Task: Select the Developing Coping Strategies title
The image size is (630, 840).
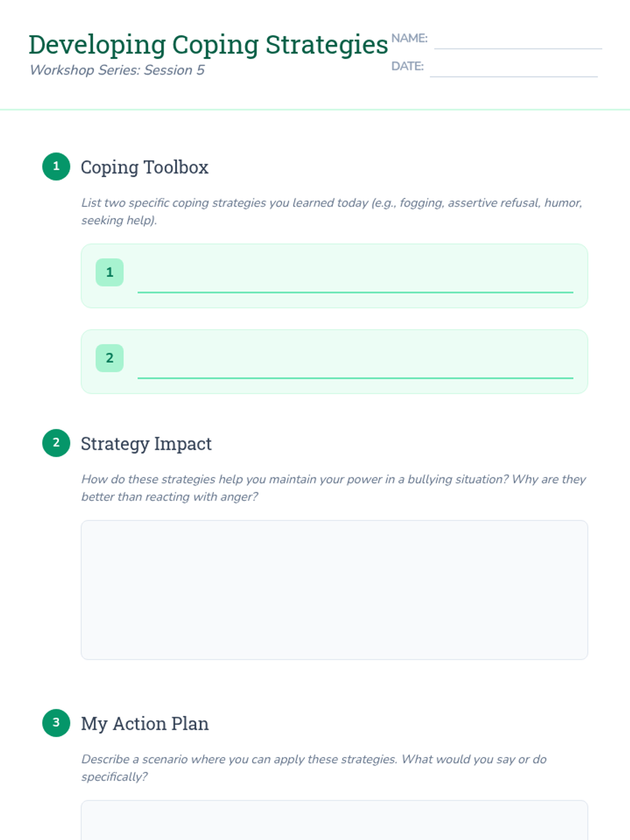Action: tap(208, 45)
